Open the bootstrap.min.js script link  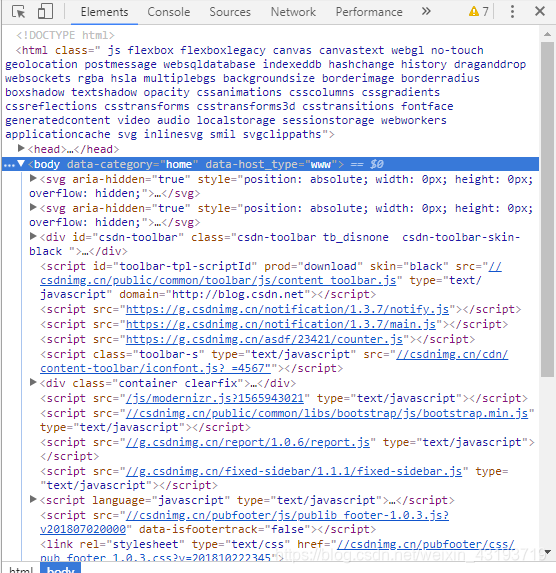coord(327,413)
